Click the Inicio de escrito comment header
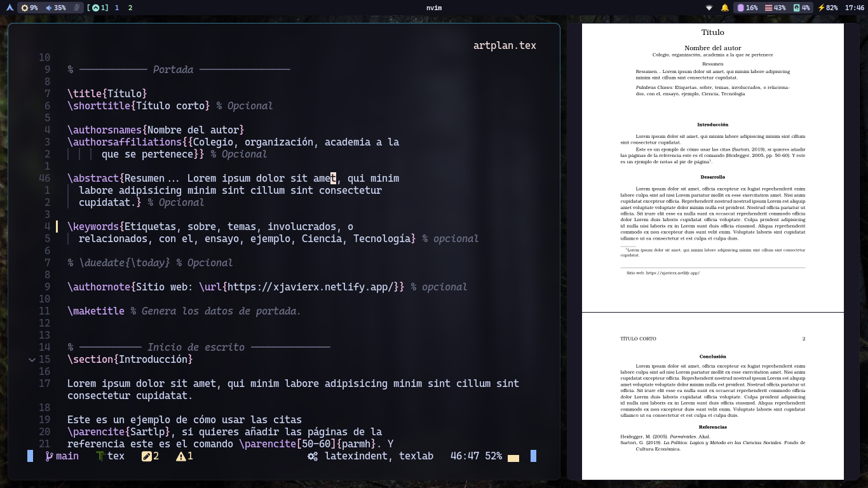The width and height of the screenshot is (868, 488). coord(199,348)
